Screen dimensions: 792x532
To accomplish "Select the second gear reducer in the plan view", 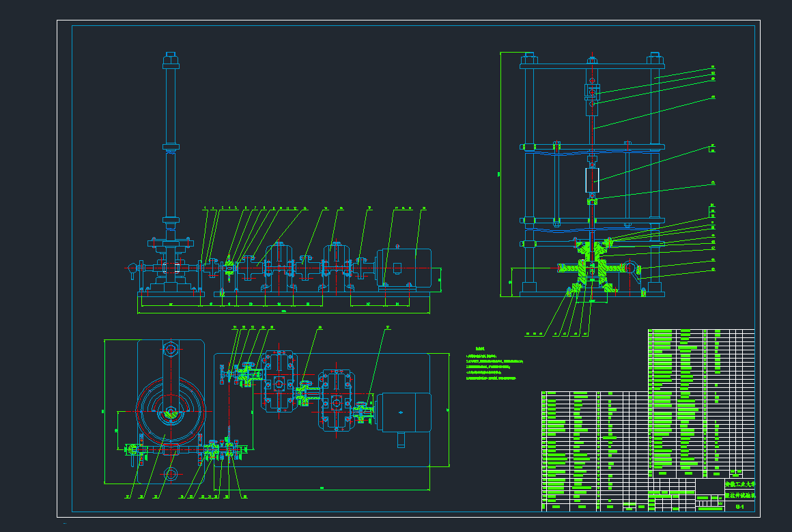I will [x=336, y=398].
